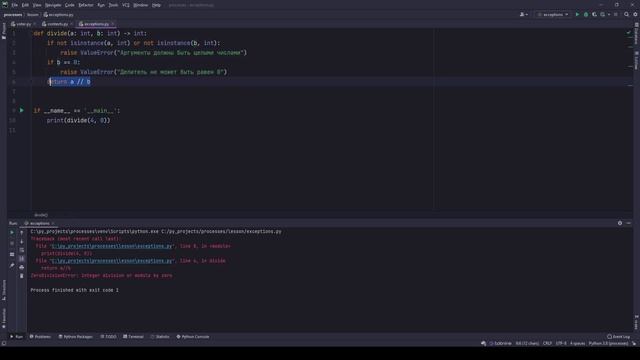Rerun exceptions in the Run panel

tap(12, 232)
